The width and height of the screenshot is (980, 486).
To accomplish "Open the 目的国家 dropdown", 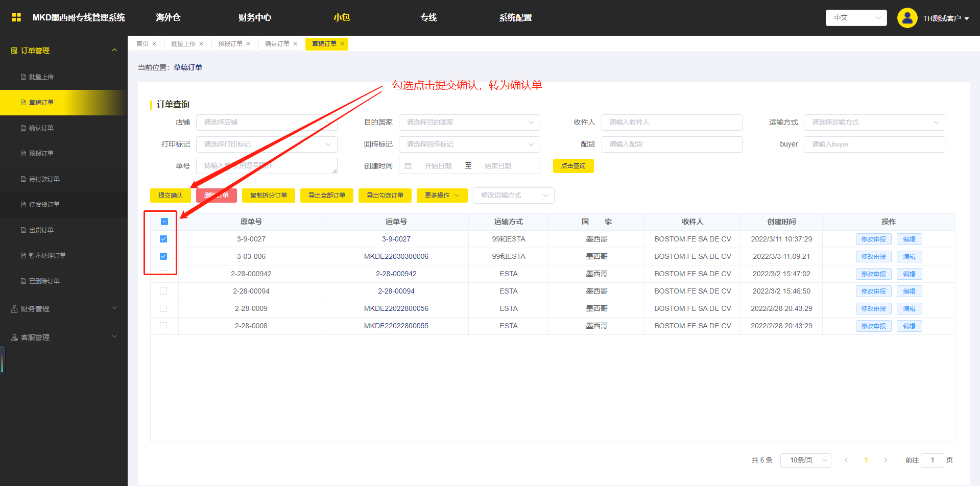I will [x=469, y=123].
